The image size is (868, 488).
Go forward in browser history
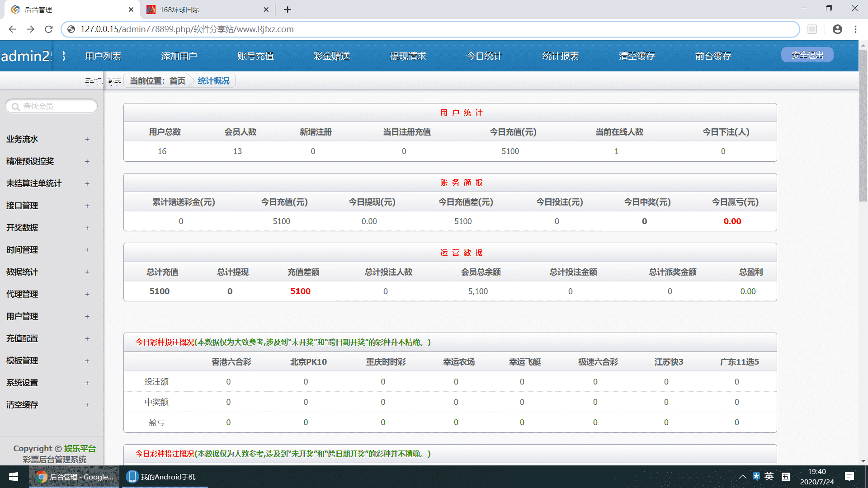point(30,29)
